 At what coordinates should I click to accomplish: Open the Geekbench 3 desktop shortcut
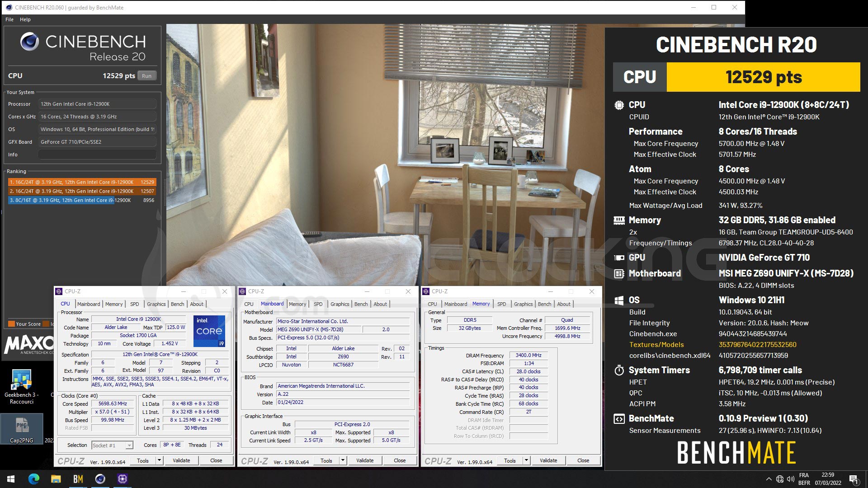click(22, 387)
